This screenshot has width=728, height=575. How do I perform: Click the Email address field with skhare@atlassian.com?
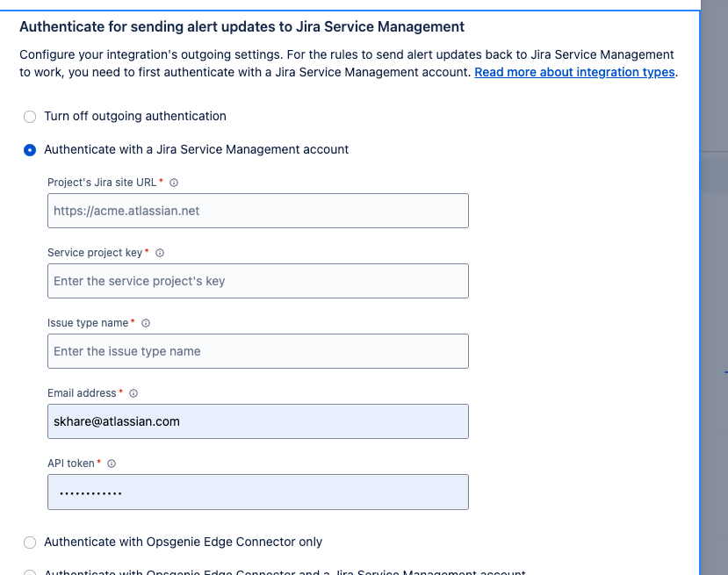pos(257,421)
